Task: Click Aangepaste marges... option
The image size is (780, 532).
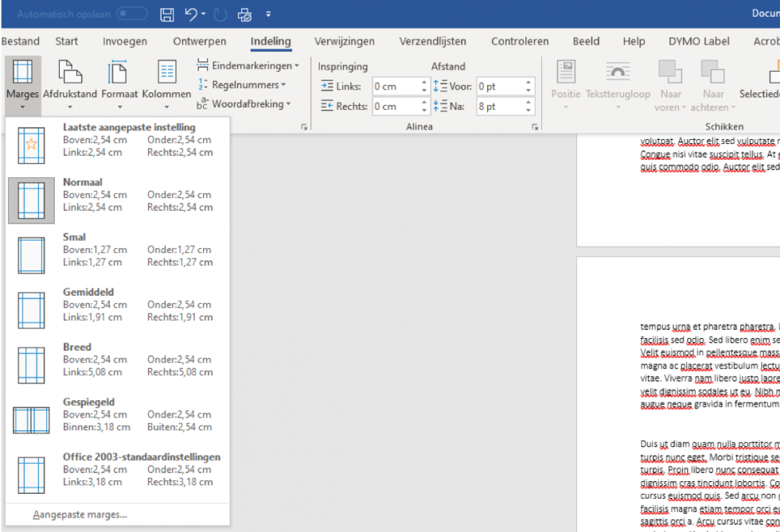Action: 80,515
